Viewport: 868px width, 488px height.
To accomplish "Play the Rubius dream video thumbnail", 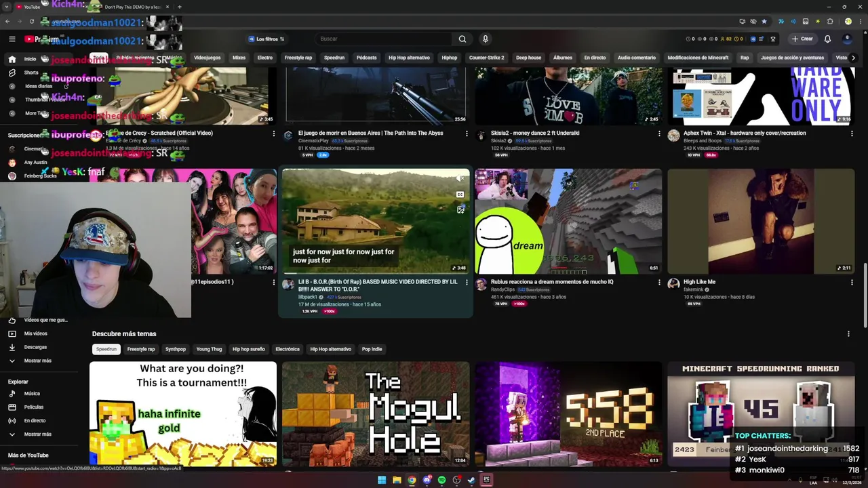I will click(x=568, y=222).
